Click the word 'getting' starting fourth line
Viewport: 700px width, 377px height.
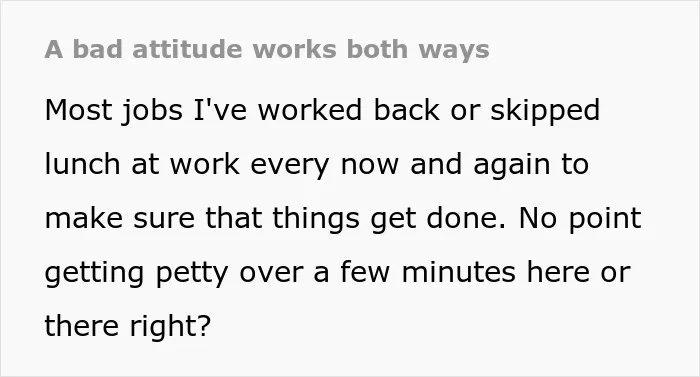tap(94, 274)
